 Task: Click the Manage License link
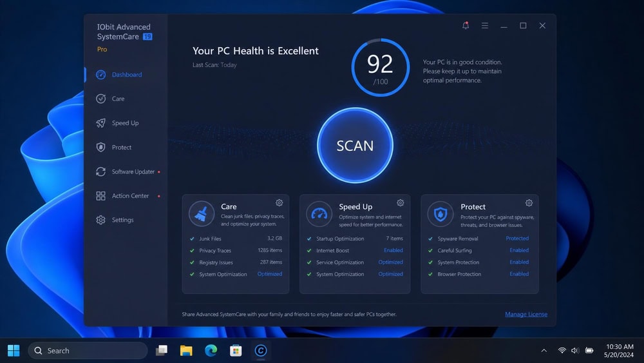pyautogui.click(x=526, y=314)
